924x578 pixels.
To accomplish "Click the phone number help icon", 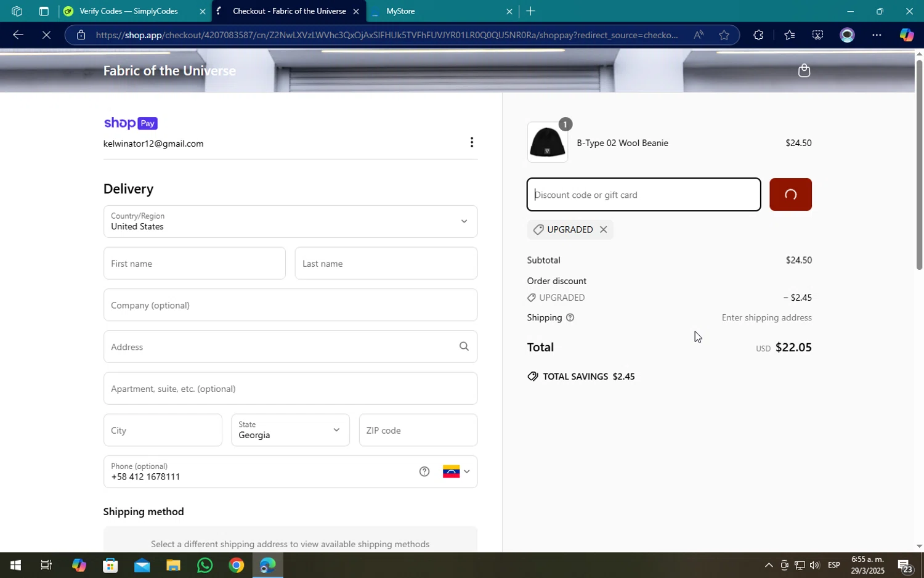I will click(x=424, y=472).
